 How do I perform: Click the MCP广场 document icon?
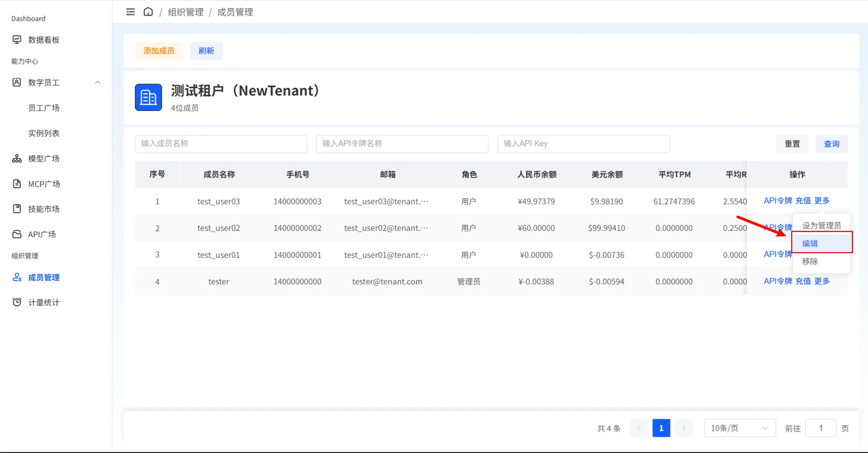[x=17, y=184]
